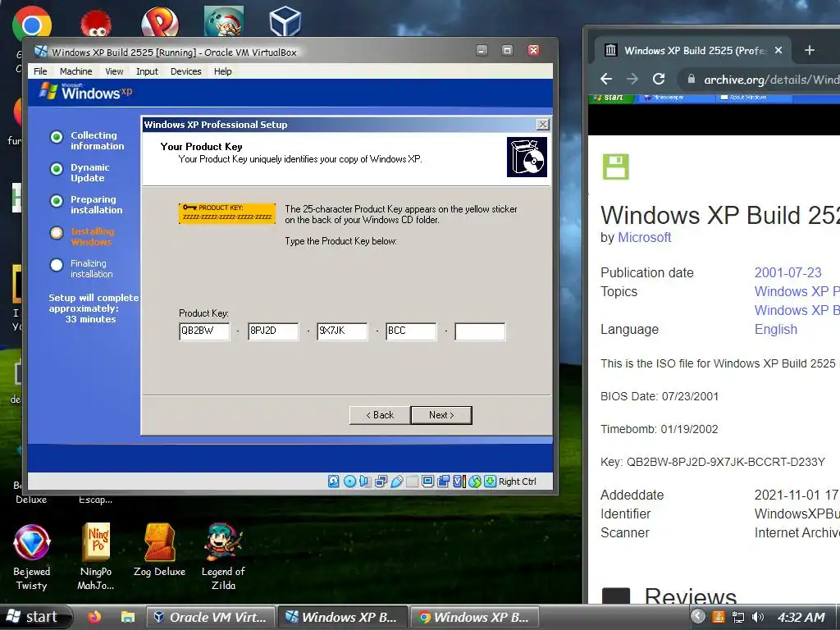This screenshot has height=630, width=840.
Task: Select the Zog Deluxe desktop icon
Action: click(x=160, y=550)
